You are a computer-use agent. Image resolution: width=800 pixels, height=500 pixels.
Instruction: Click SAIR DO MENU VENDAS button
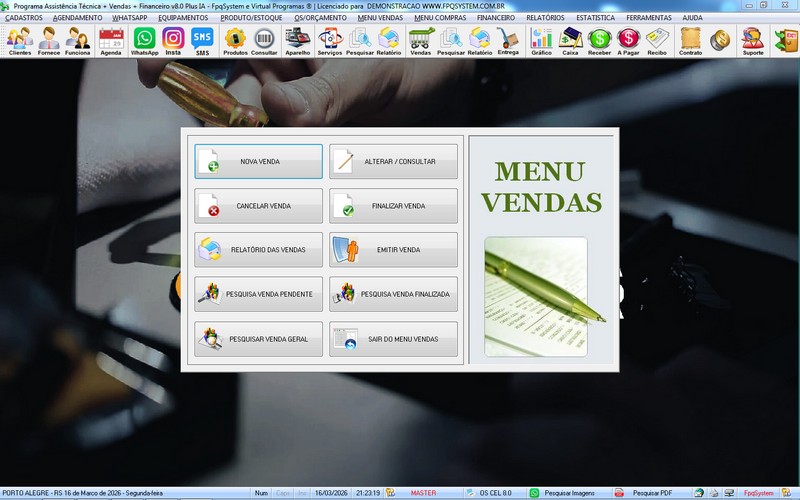393,340
